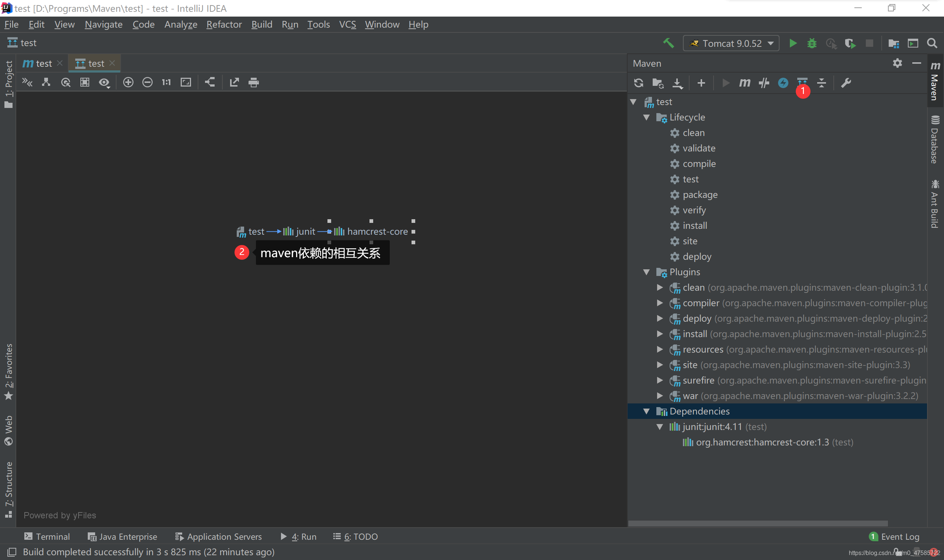
Task: Select the junit node in the diagram
Action: [x=299, y=231]
